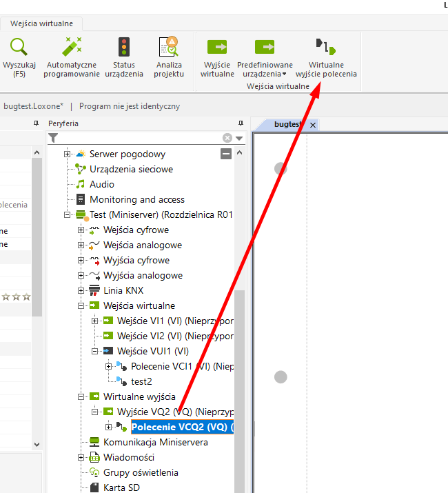The image size is (448, 493).
Task: Collapse the Wejścia wirtualne tree node
Action: 81,305
